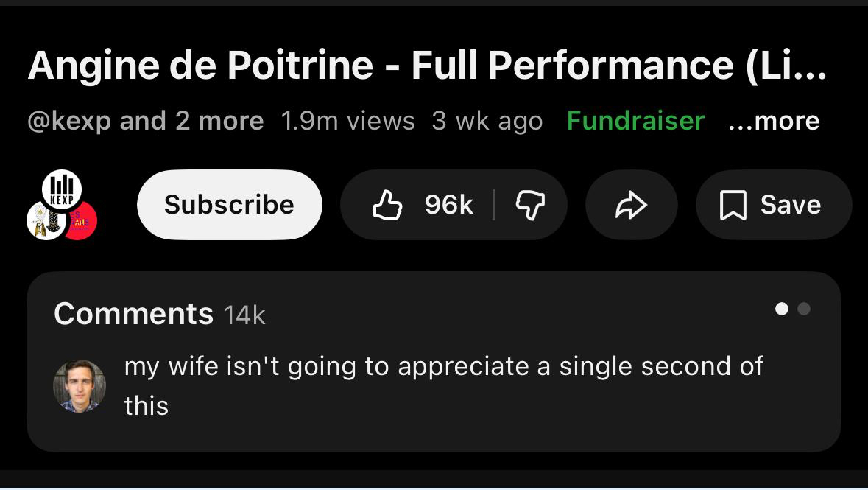Tap the Save label text
Image resolution: width=868 pixels, height=490 pixels.
[x=790, y=205]
